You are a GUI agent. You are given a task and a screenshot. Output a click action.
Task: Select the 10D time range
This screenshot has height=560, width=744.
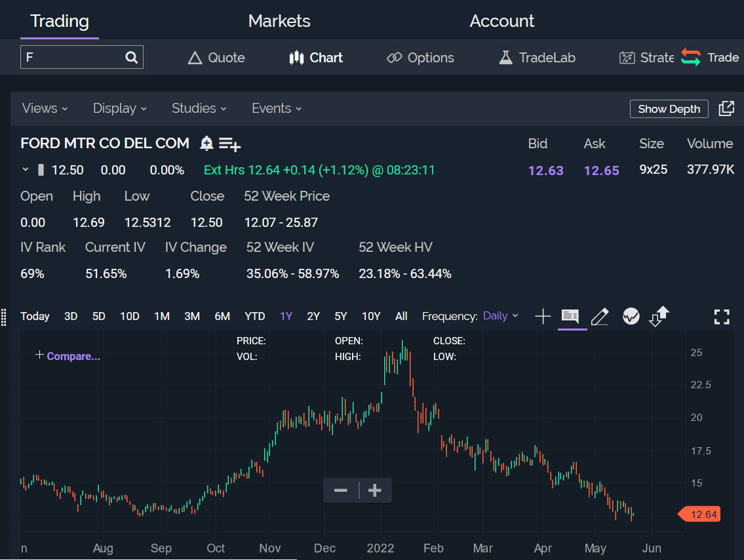[x=130, y=316]
